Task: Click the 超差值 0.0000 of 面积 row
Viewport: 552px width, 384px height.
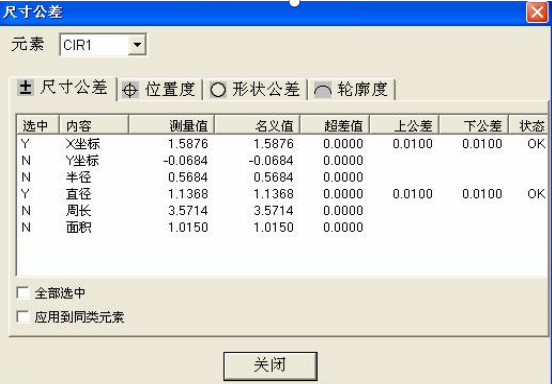Action: [343, 227]
